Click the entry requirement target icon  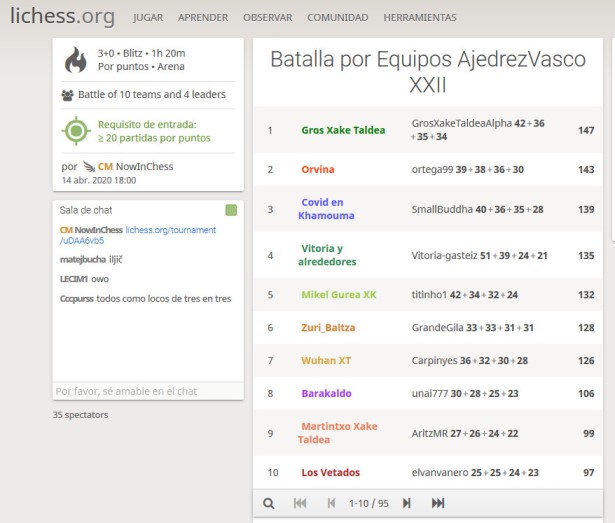tap(76, 131)
